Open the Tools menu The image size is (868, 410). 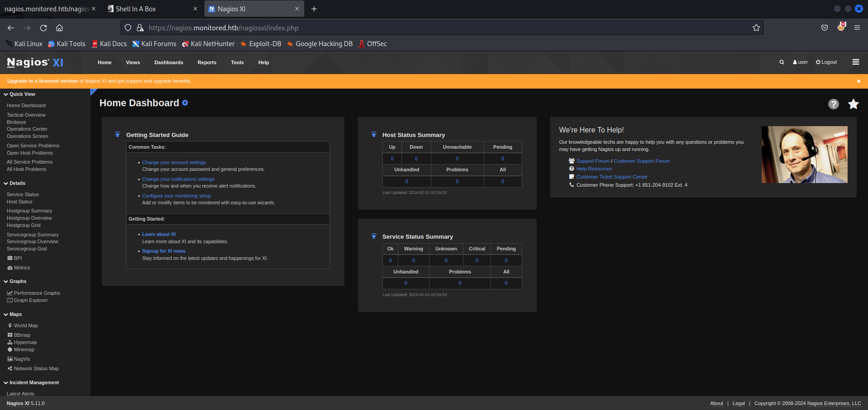tap(237, 62)
